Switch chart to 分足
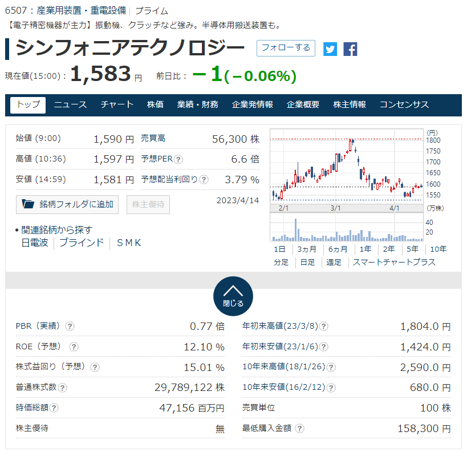The image size is (467, 476). (x=281, y=263)
